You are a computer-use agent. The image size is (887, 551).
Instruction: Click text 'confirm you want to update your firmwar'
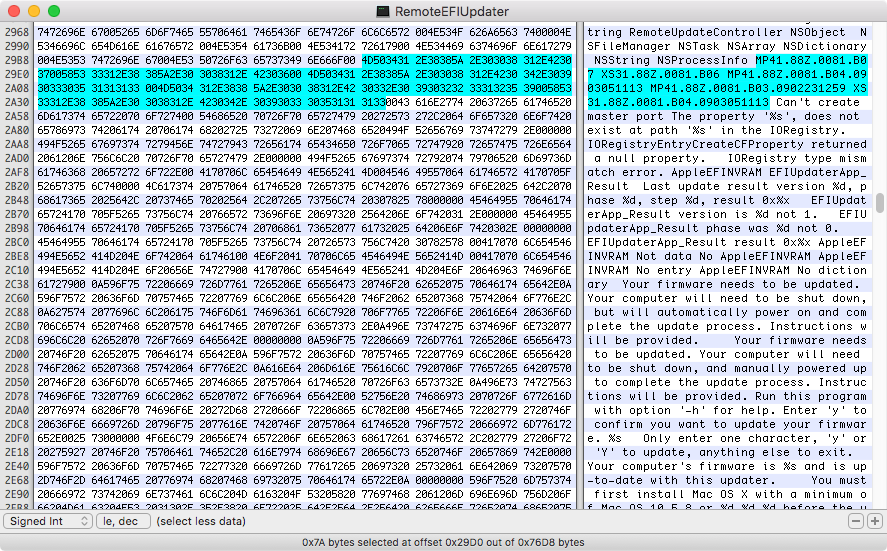pos(730,424)
